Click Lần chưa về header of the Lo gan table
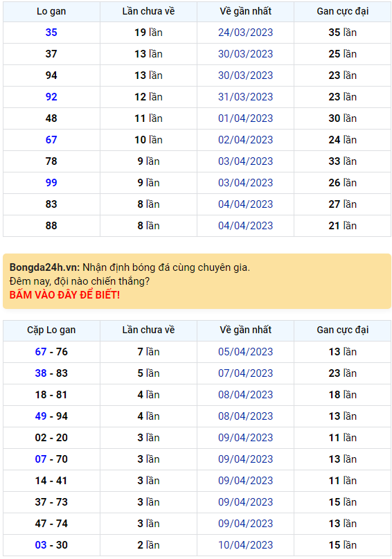 coord(149,11)
